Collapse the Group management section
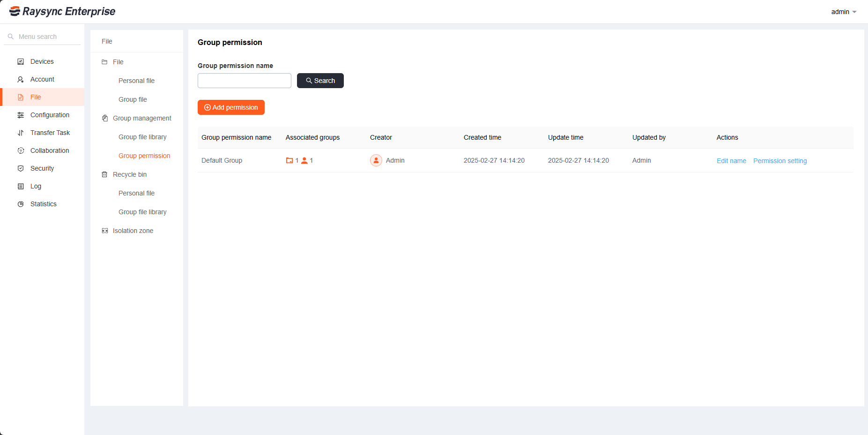Screen dimensions: 868x435 pos(137,118)
